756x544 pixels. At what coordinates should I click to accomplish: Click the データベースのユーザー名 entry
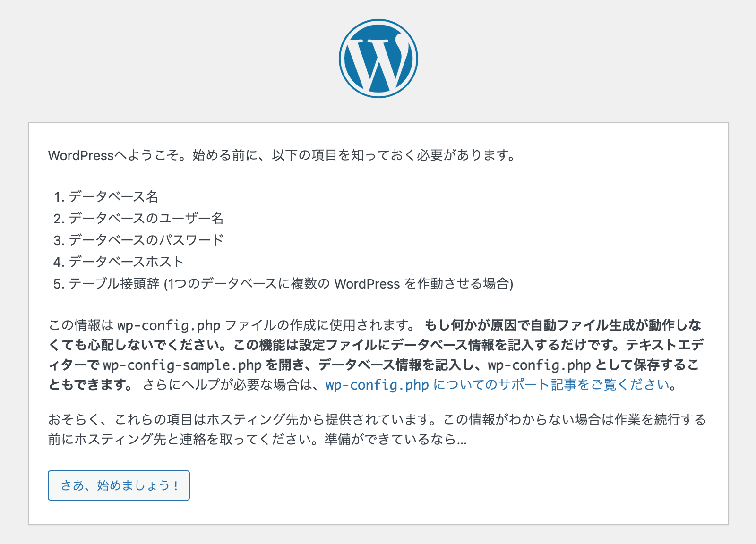click(x=146, y=219)
